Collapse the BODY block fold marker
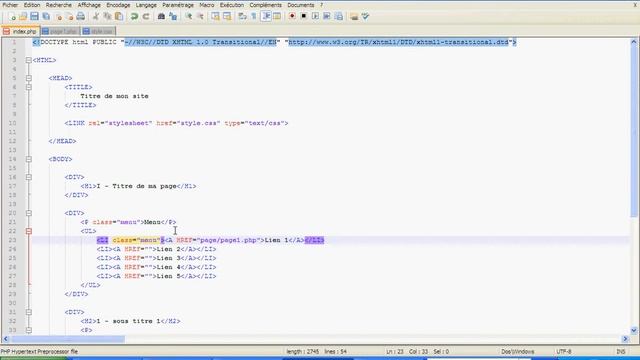This screenshot has height=360, width=640. coord(29,159)
